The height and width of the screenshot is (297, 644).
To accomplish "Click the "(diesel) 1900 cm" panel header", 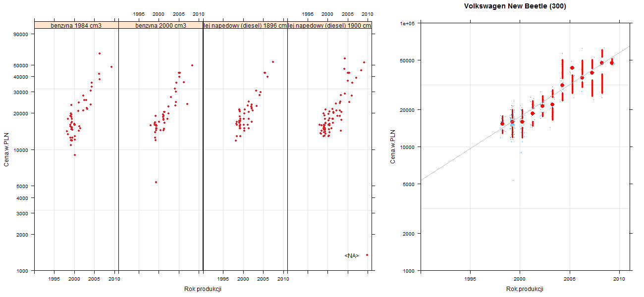I will (x=330, y=25).
